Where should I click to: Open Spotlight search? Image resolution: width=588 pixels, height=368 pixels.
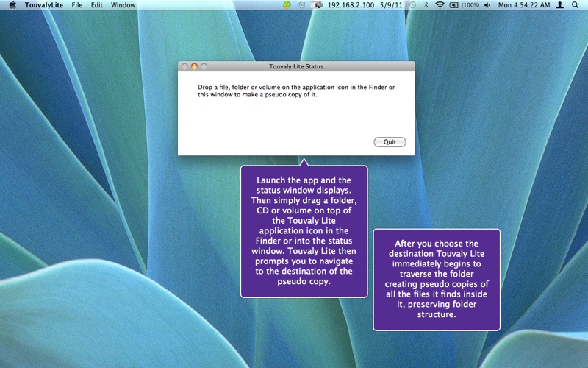575,5
